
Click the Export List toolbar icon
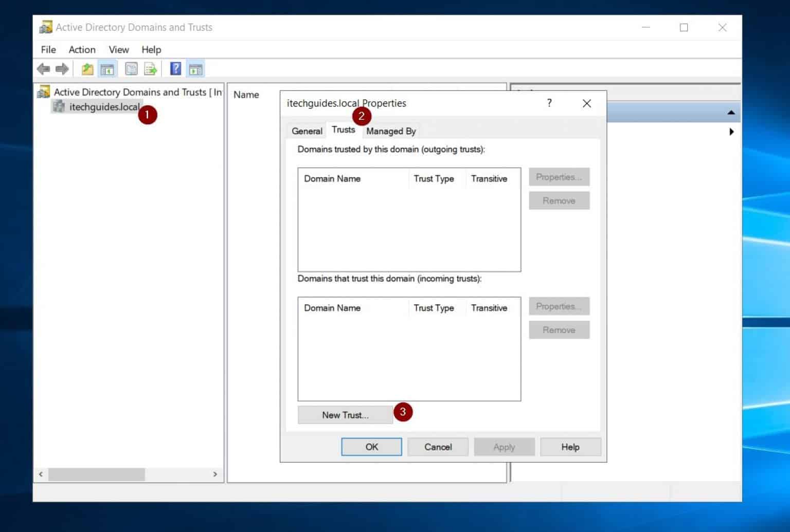point(150,68)
